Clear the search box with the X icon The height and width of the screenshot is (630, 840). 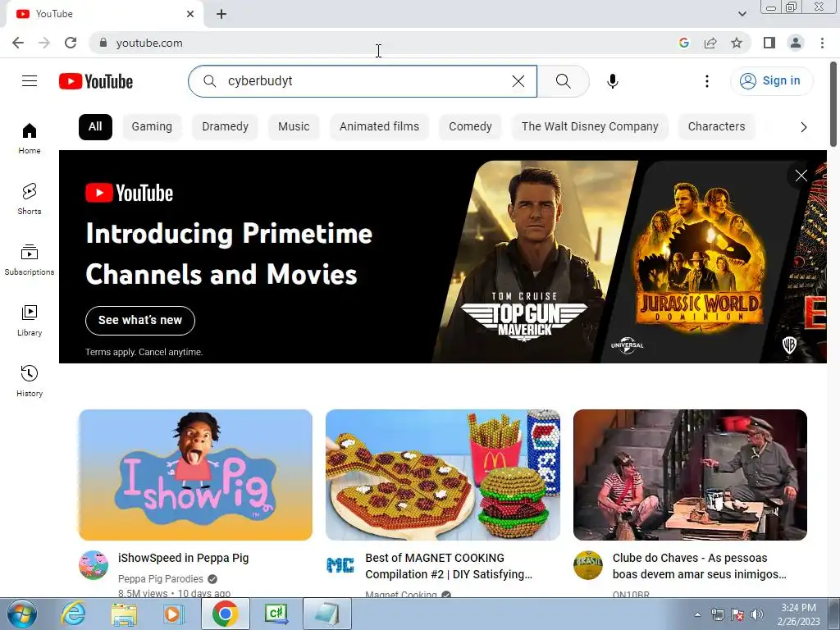(x=518, y=81)
